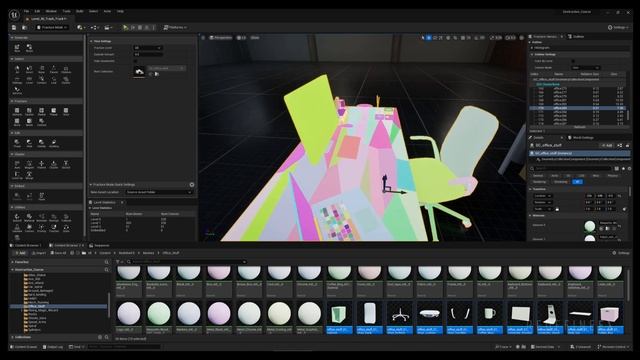The height and width of the screenshot is (360, 640).
Task: Toggle the lock scale ratio icon
Action: (x=557, y=209)
